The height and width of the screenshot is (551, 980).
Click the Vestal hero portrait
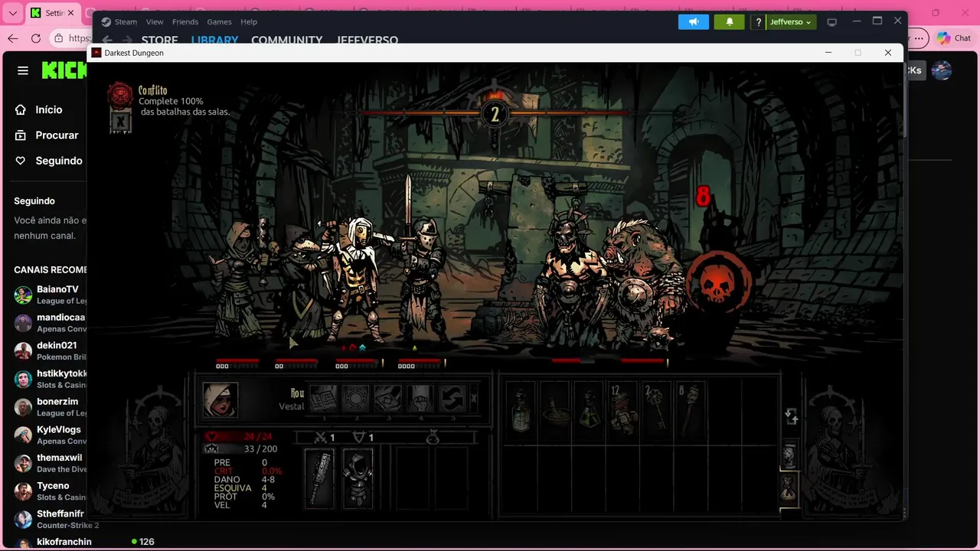[220, 399]
